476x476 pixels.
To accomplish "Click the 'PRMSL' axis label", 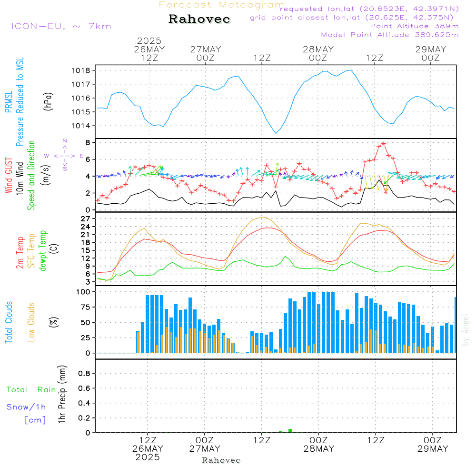I will [9, 102].
